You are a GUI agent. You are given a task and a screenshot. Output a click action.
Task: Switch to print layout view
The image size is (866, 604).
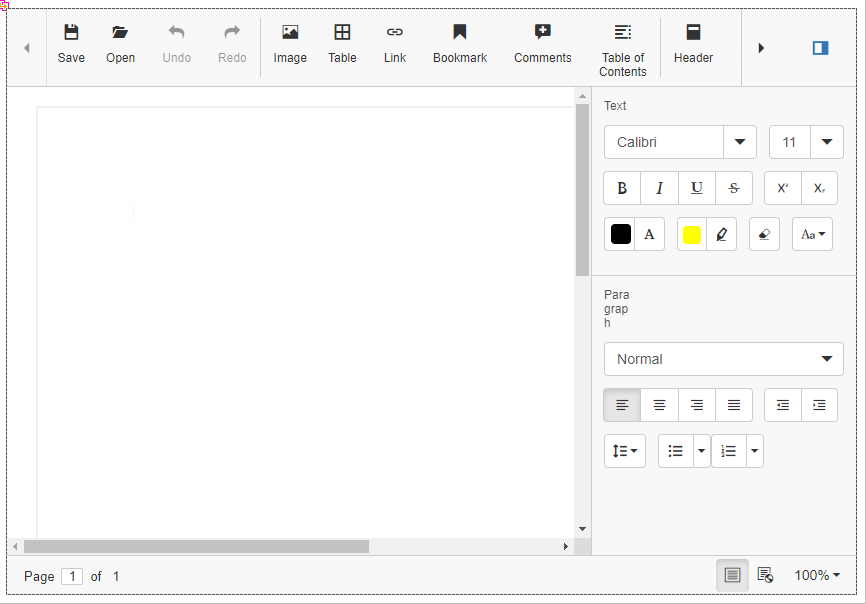pos(732,575)
